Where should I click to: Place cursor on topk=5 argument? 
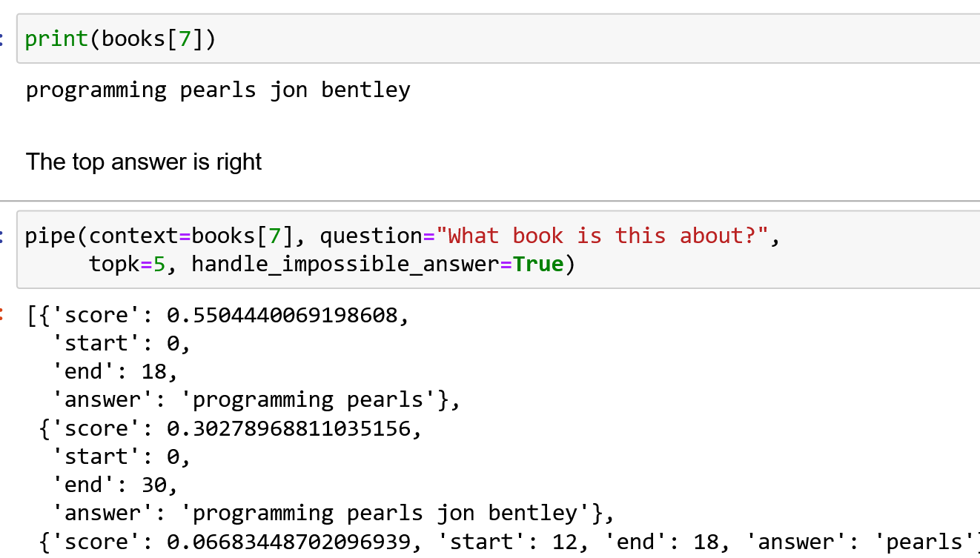point(126,264)
